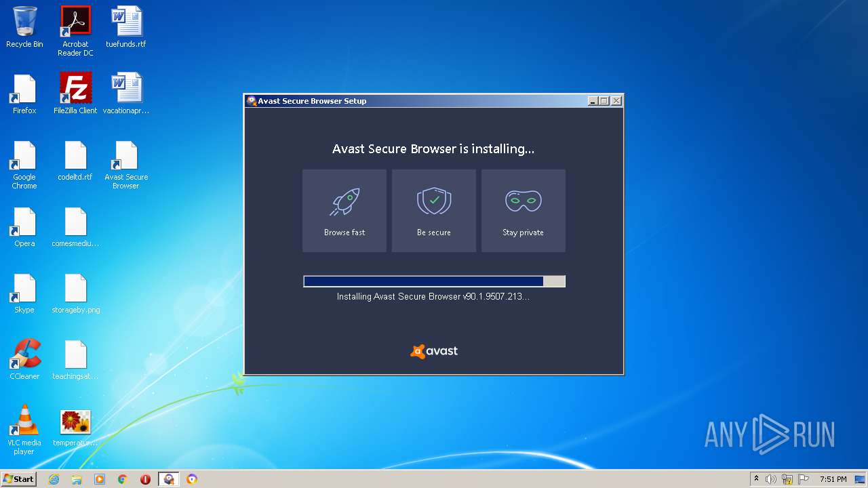
Task: Open the Windows Start menu
Action: [18, 479]
